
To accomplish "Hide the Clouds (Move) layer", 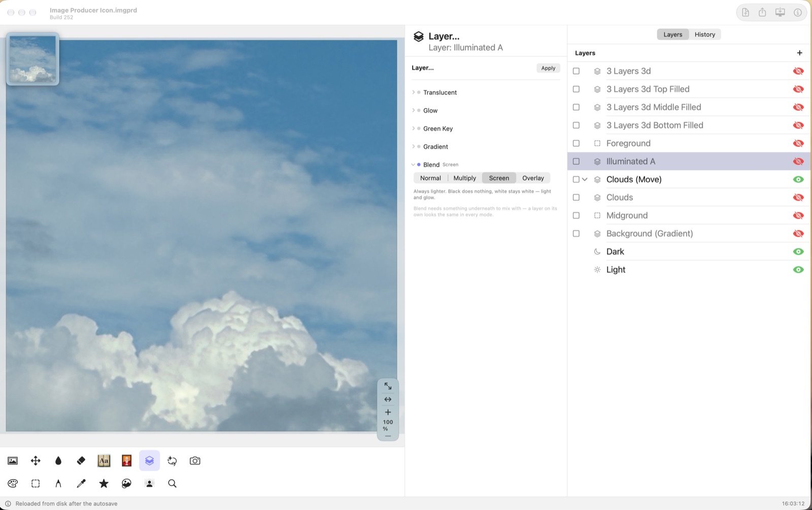I will (798, 179).
